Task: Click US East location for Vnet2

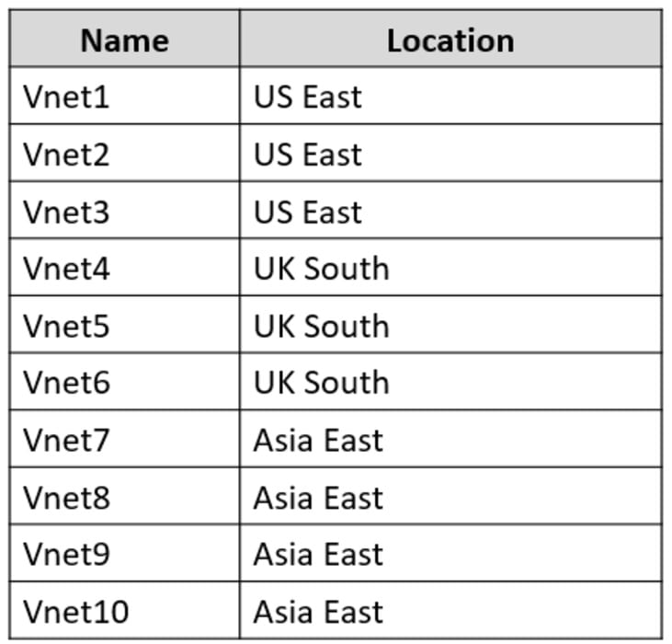Action: (x=308, y=155)
